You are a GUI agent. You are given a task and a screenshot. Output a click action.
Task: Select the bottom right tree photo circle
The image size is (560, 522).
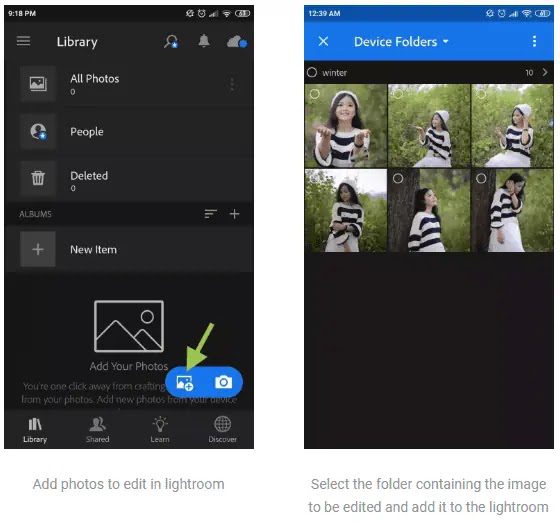pos(481,179)
